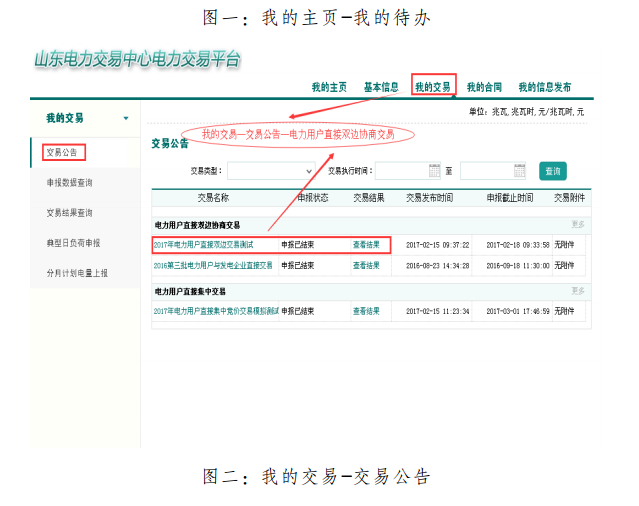Open 申报数据查询 in the sidebar
The height and width of the screenshot is (506, 639).
(69, 183)
